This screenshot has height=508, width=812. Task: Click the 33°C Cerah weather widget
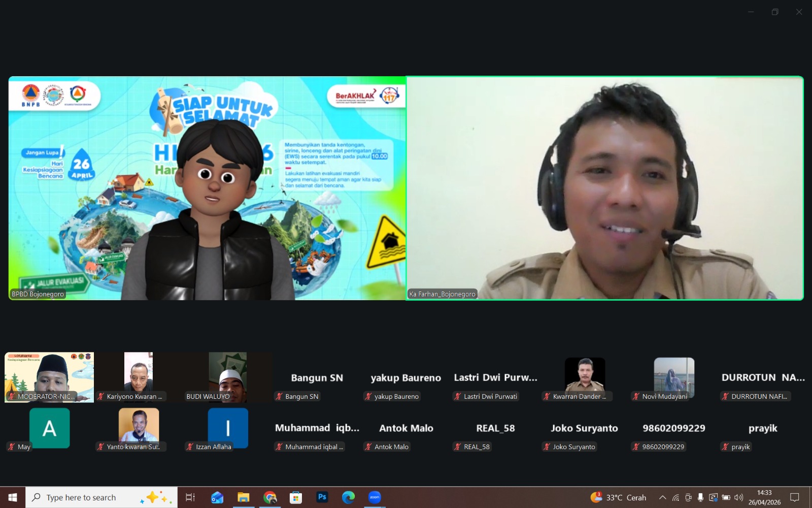coord(619,497)
